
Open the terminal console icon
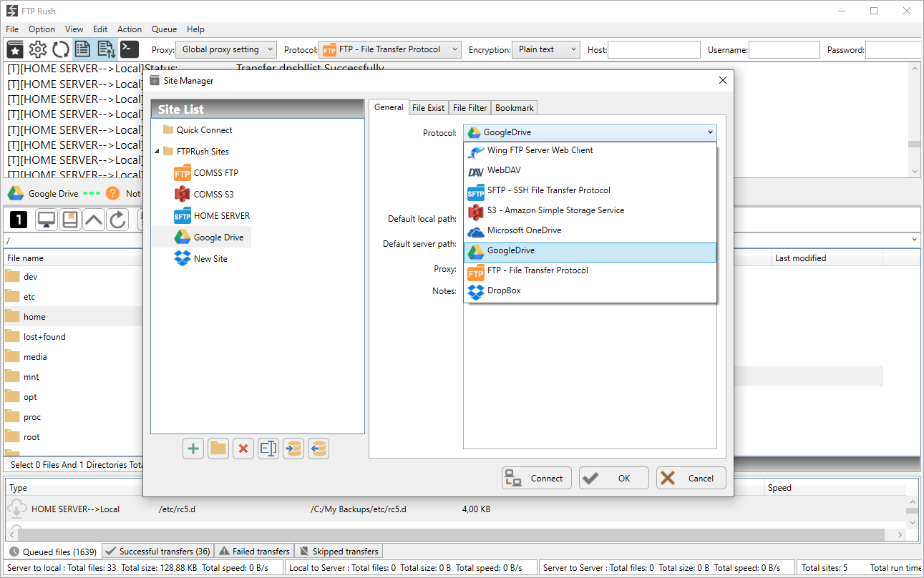tap(130, 49)
